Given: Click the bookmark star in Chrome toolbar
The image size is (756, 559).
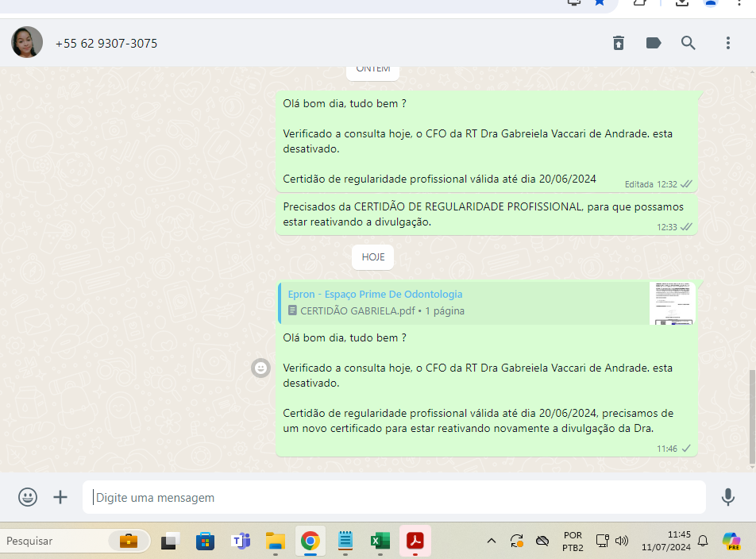Looking at the screenshot, I should point(600,2).
